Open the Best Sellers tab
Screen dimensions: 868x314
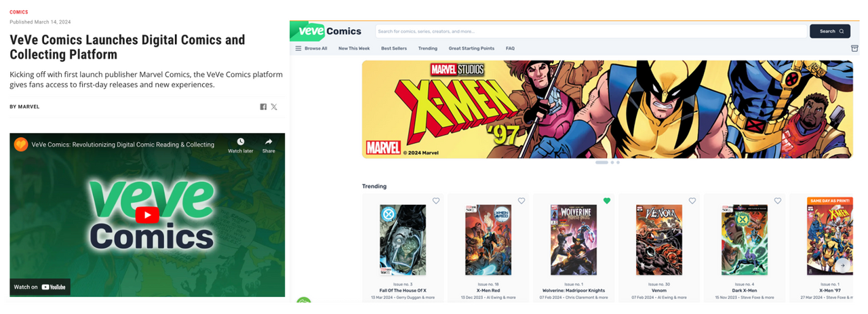click(x=394, y=49)
